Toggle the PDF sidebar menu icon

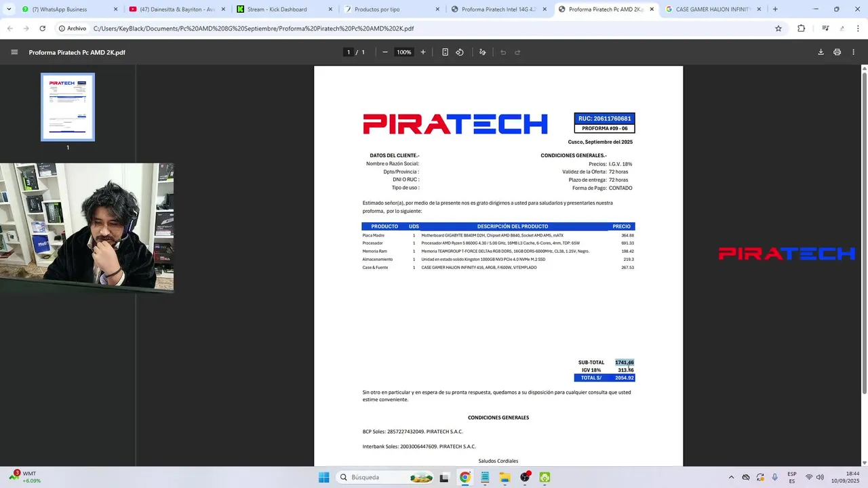point(14,52)
